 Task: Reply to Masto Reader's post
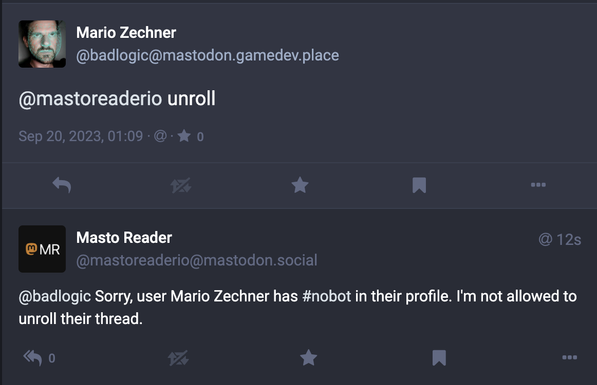[33, 358]
